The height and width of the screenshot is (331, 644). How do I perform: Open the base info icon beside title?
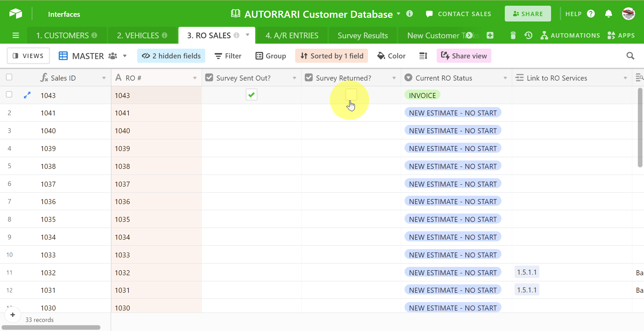[410, 13]
